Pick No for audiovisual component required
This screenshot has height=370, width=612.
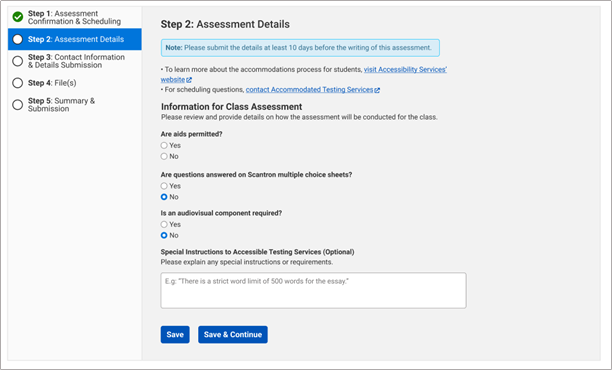164,235
